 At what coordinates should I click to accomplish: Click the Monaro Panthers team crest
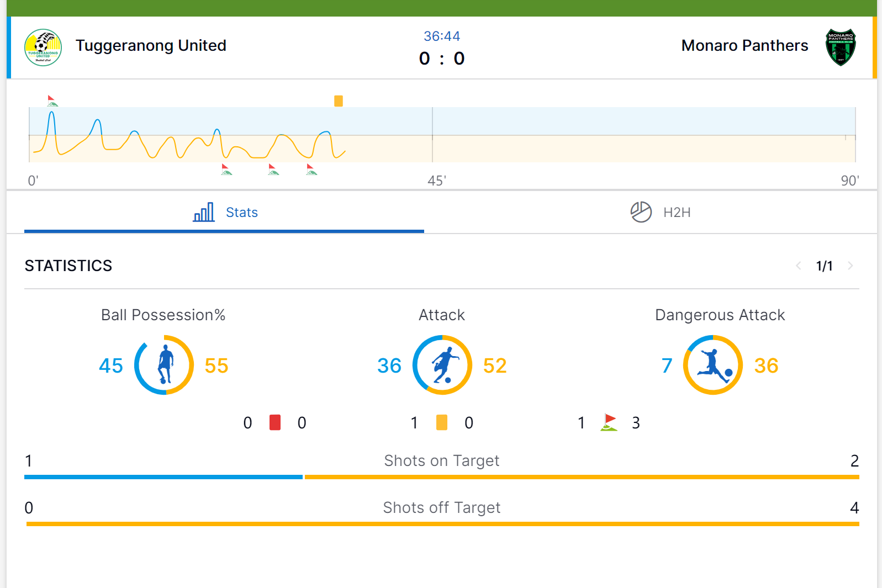point(841,47)
